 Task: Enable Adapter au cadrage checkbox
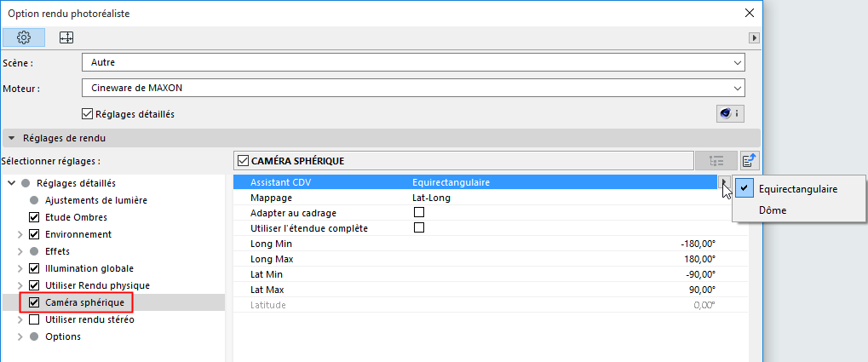(x=419, y=213)
